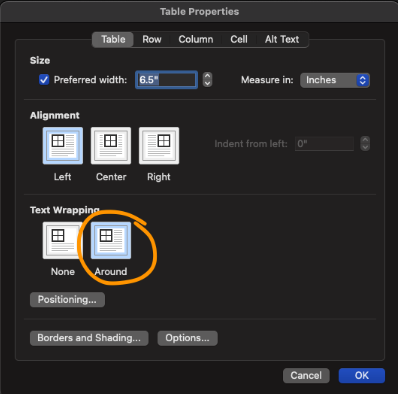Select Right table alignment icon
Screen dimensions: 398x394
pyautogui.click(x=159, y=146)
